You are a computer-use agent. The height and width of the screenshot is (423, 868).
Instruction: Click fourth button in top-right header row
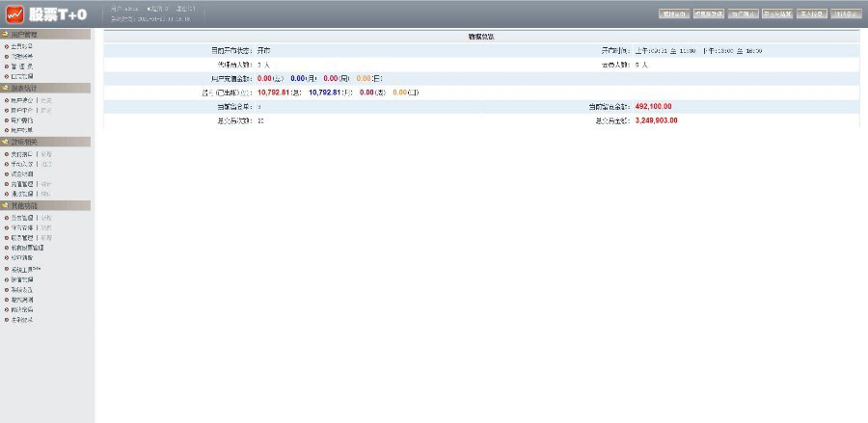click(x=777, y=13)
